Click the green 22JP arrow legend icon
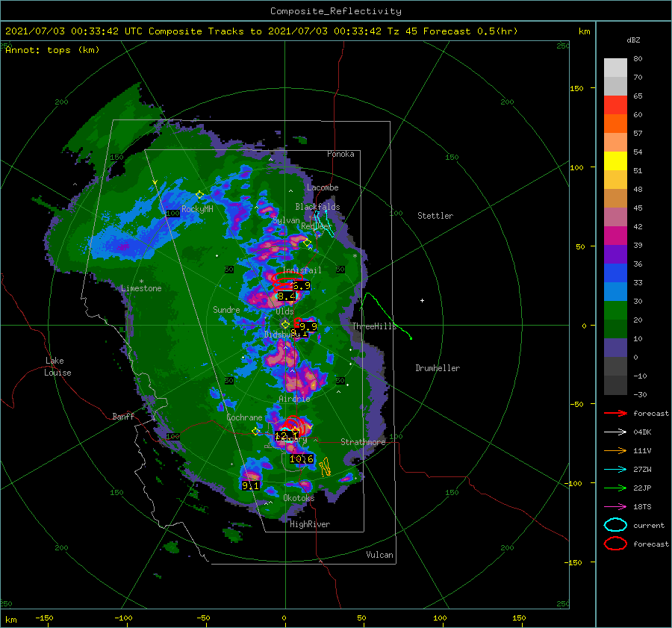The image size is (672, 628). (x=615, y=488)
